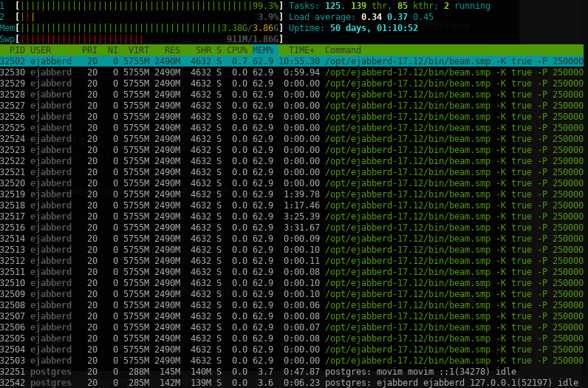Select process row with PID 32530

[292, 72]
